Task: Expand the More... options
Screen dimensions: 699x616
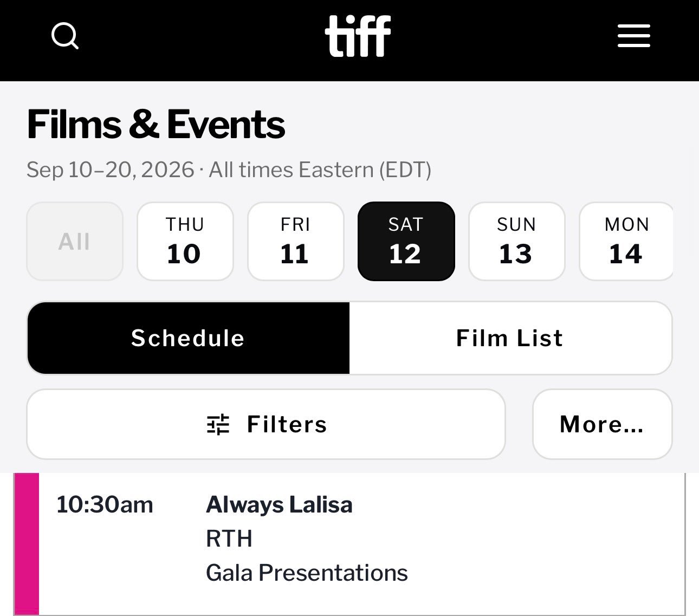Action: click(603, 424)
